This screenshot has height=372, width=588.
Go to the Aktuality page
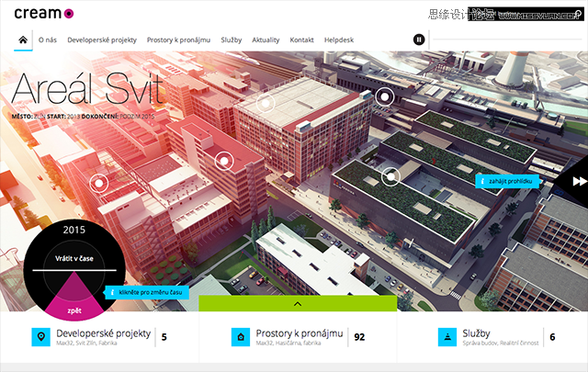click(x=266, y=39)
